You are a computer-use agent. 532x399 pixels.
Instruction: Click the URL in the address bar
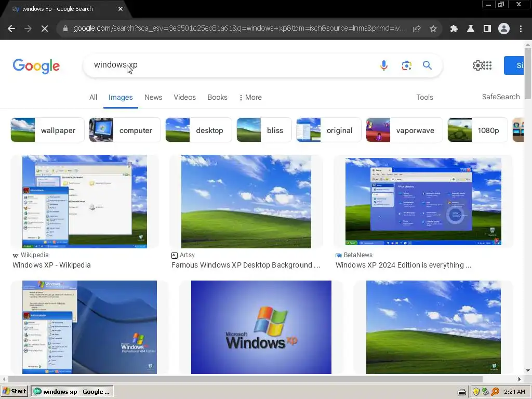click(x=239, y=29)
